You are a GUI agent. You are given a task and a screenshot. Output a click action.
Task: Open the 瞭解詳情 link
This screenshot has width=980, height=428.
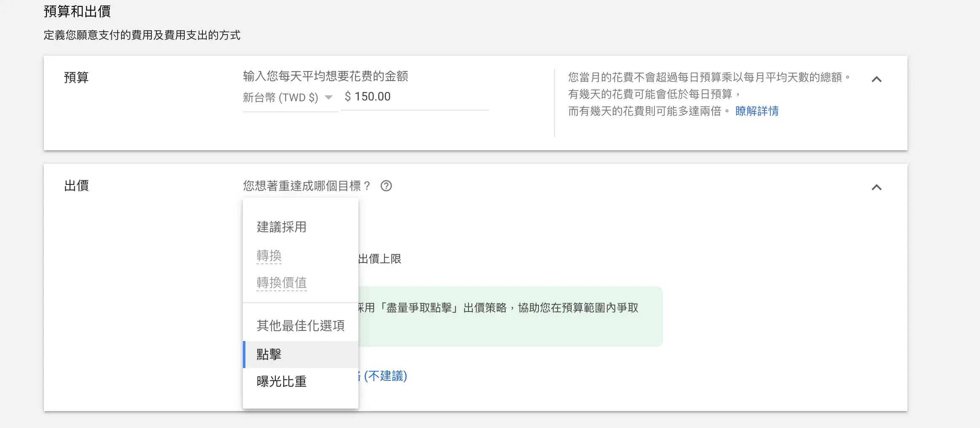pos(757,111)
